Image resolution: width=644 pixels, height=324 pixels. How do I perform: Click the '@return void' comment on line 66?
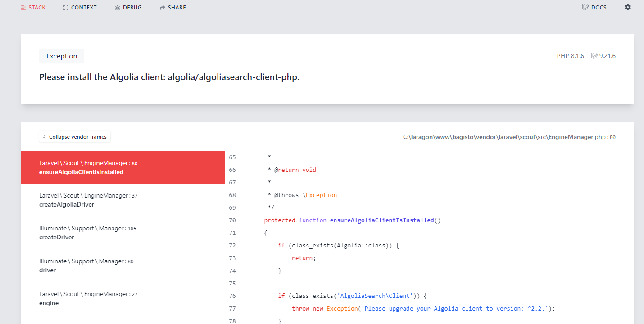(295, 170)
